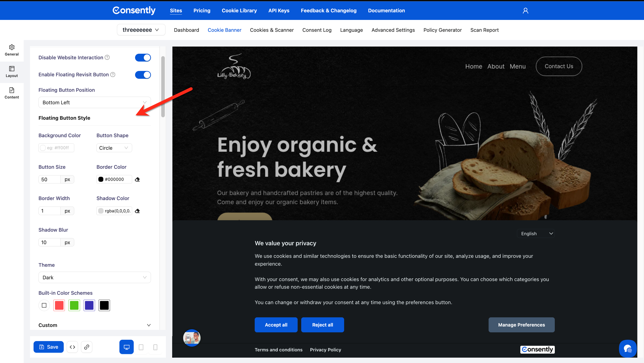This screenshot has height=363, width=644.
Task: Open the Cookies & Scanner tab
Action: (x=272, y=30)
